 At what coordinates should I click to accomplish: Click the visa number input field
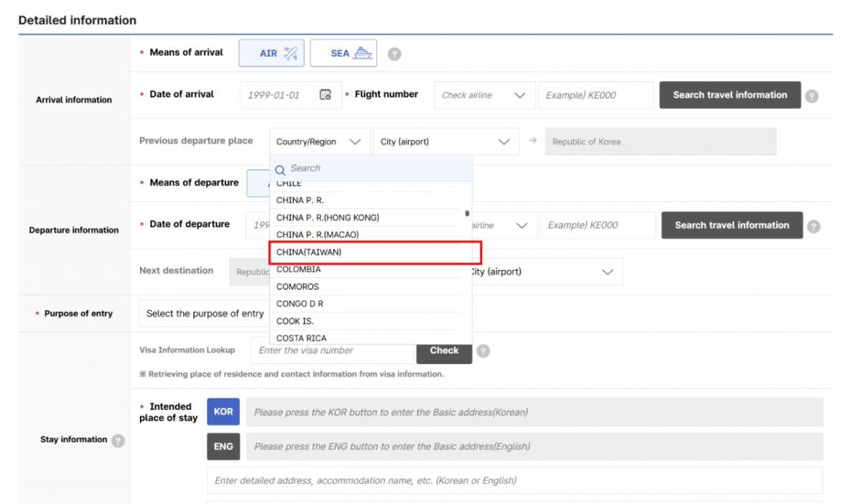(334, 350)
